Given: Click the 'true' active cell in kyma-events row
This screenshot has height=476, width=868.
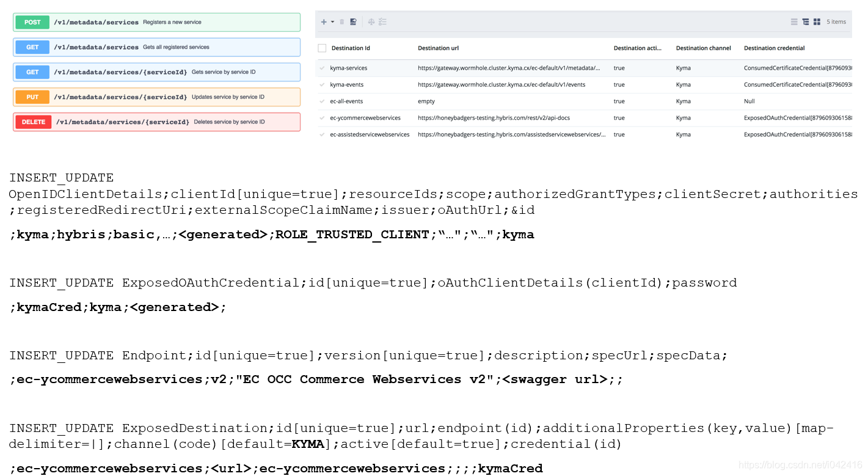Looking at the screenshot, I should 619,84.
